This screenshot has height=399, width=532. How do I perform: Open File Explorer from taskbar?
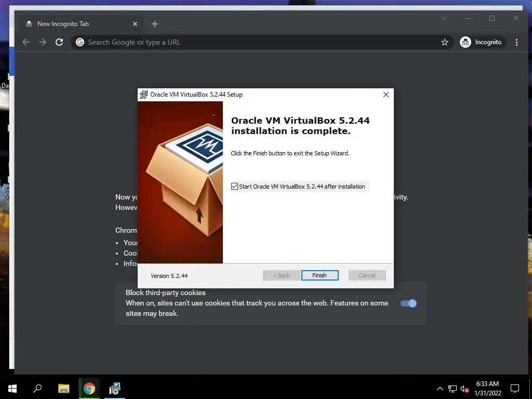click(x=63, y=389)
